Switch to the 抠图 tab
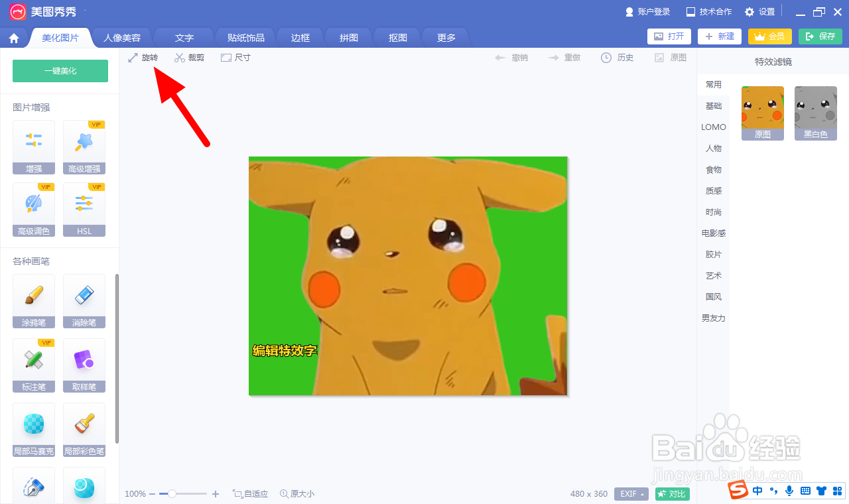849x504 pixels. (x=398, y=38)
